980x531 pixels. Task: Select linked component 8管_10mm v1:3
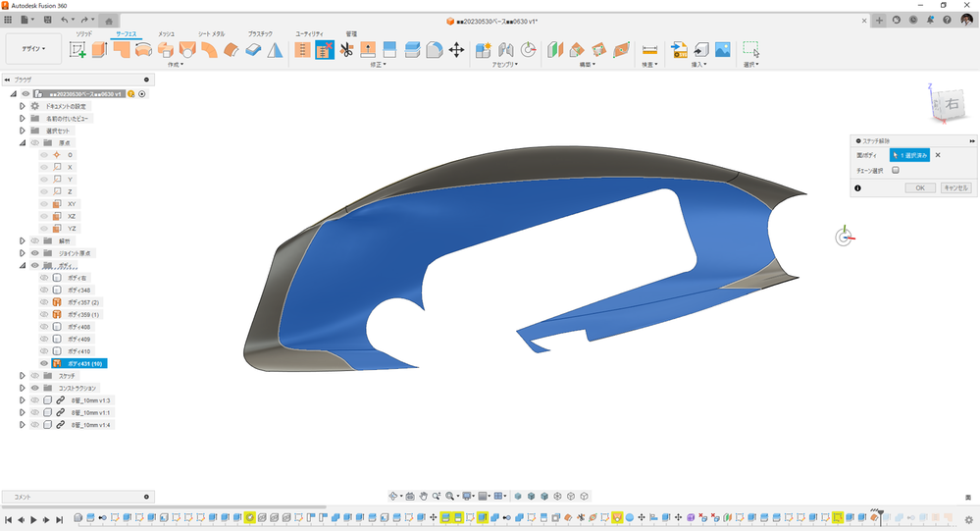coord(90,400)
